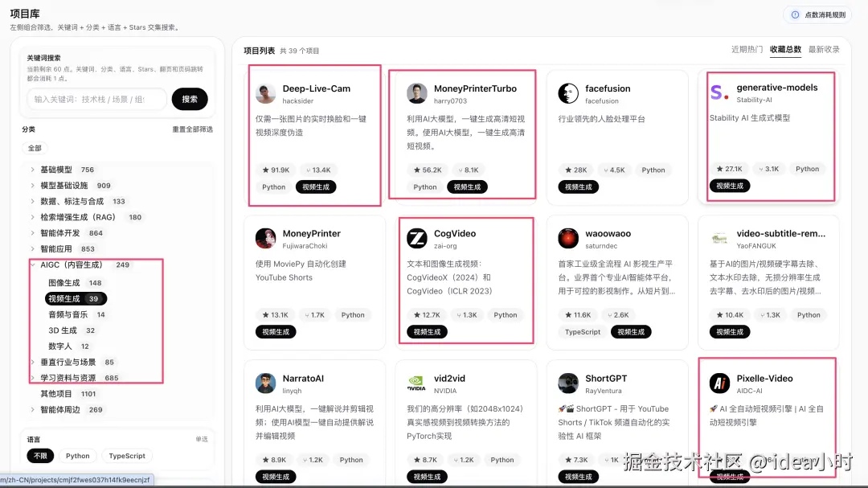
Task: Select the Python language filter
Action: 77,455
